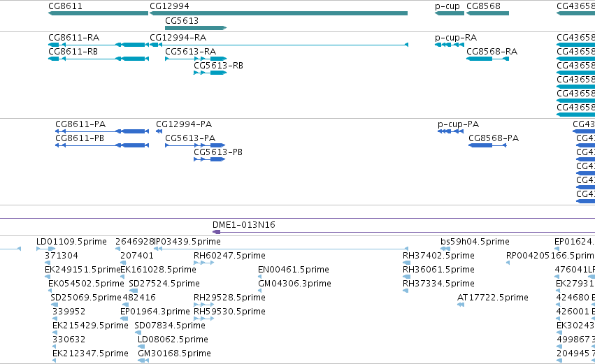Select the CG8568-PA protein glyph
This screenshot has width=595, height=364.
pyautogui.click(x=487, y=145)
